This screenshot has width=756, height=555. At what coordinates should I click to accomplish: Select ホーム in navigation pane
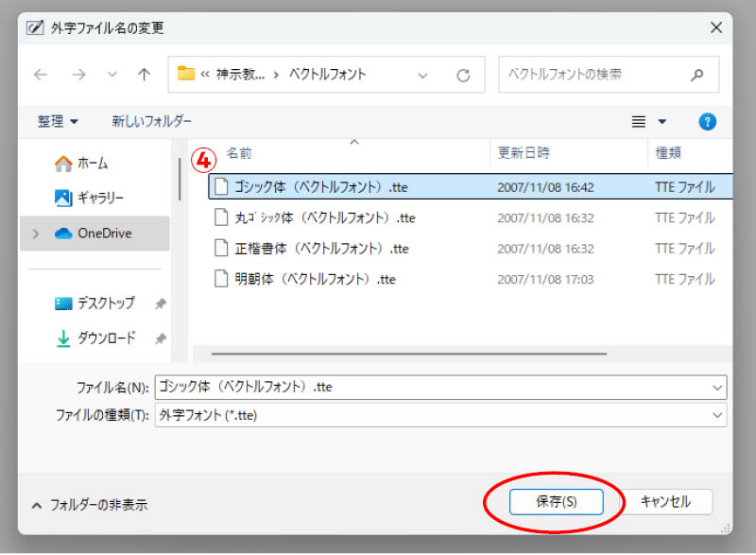[81, 164]
